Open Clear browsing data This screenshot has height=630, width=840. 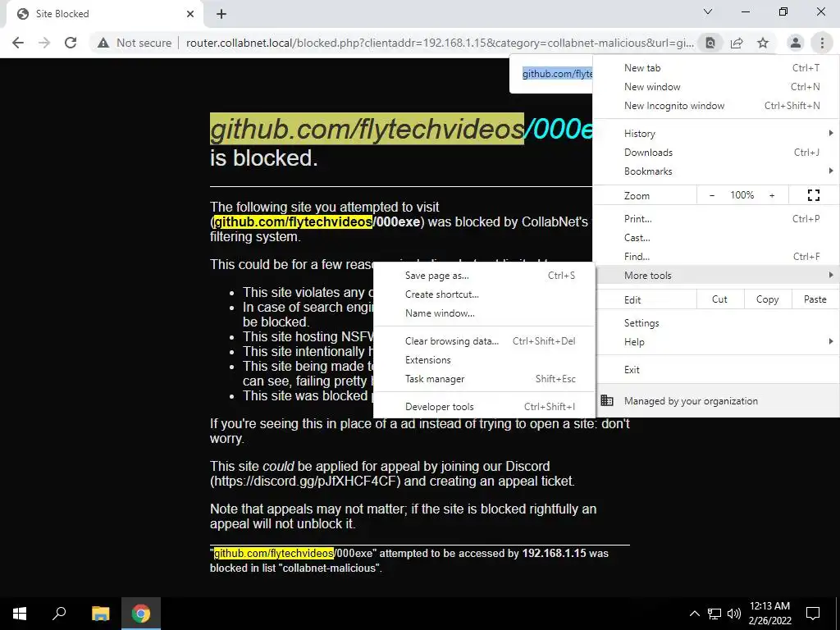484,340
